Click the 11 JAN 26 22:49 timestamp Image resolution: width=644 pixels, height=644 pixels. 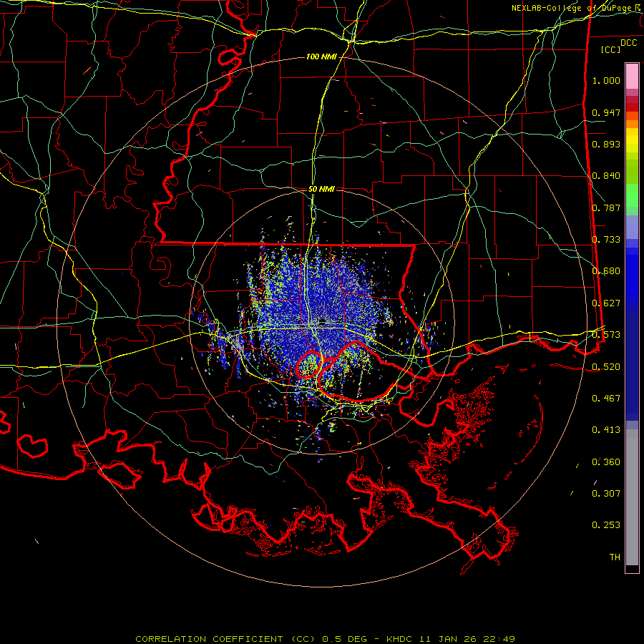click(467, 639)
